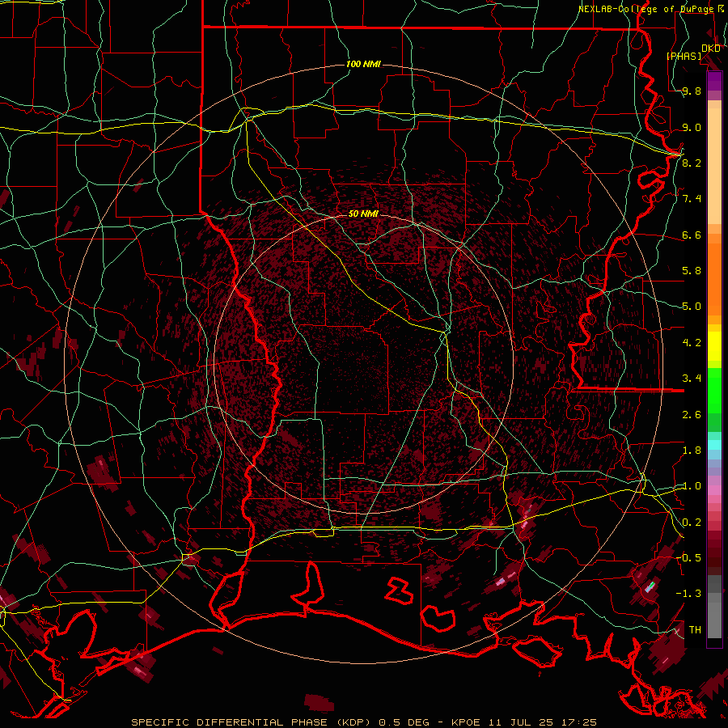Click the 7.4 value on the color scale
Screen dimensions: 728x728
(692, 199)
